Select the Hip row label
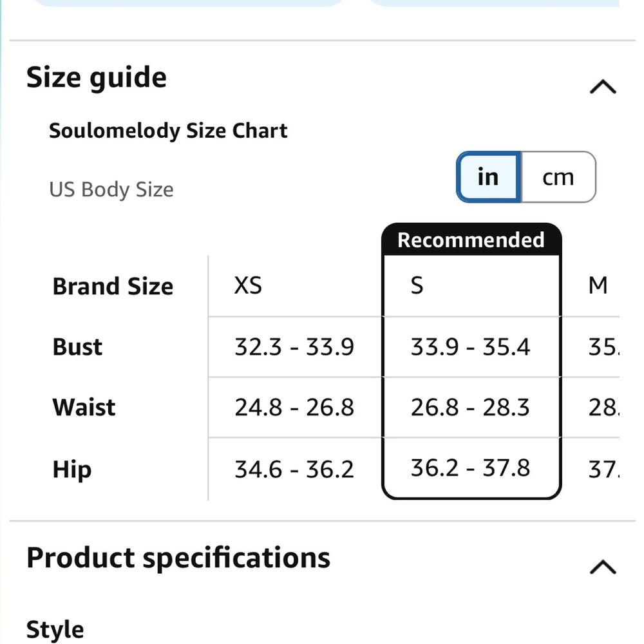Viewport: 644px width, 644px height. 71,469
